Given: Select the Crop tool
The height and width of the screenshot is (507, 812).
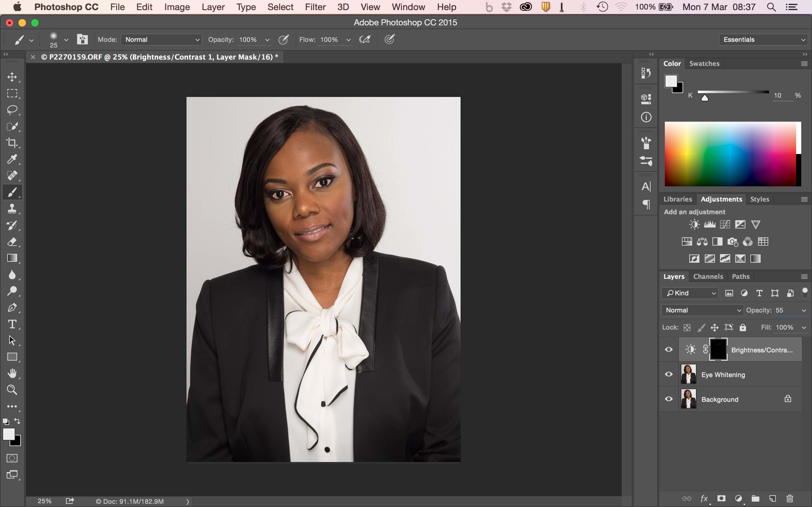Looking at the screenshot, I should click(x=12, y=143).
